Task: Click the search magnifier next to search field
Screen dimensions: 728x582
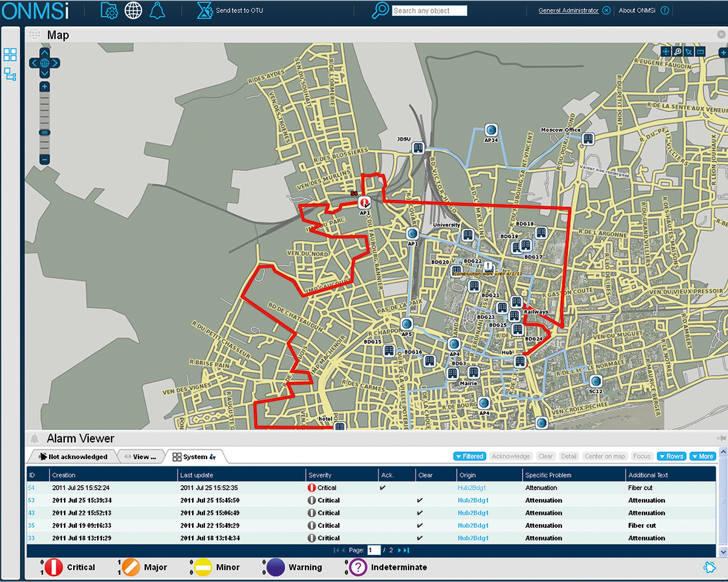Action: (x=380, y=10)
